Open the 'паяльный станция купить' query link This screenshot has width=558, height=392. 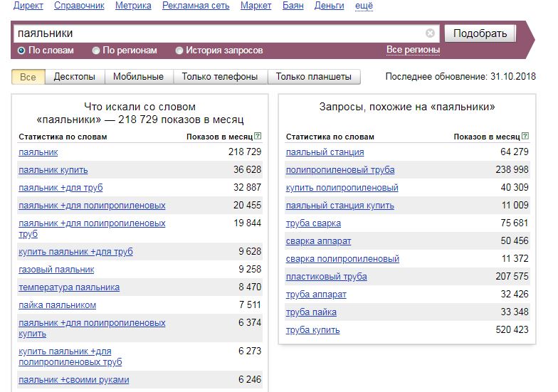(340, 206)
